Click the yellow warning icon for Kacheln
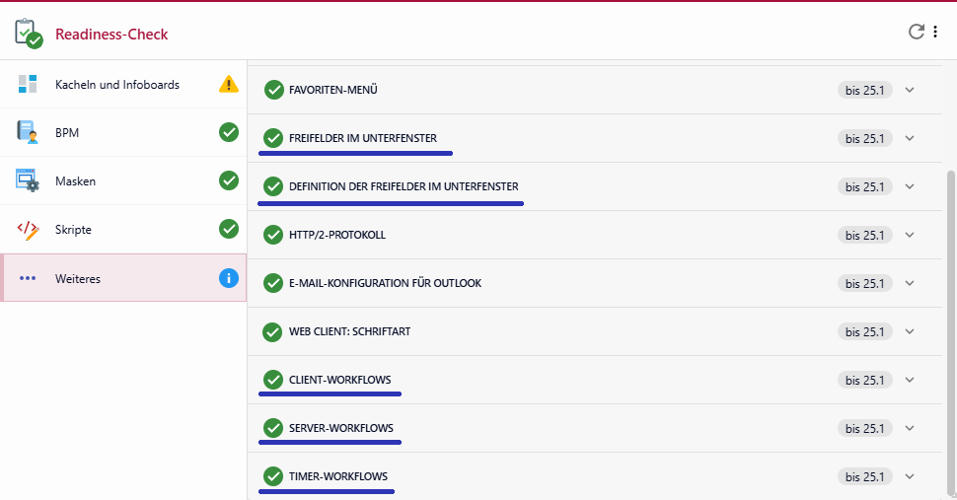957x500 pixels. click(229, 85)
